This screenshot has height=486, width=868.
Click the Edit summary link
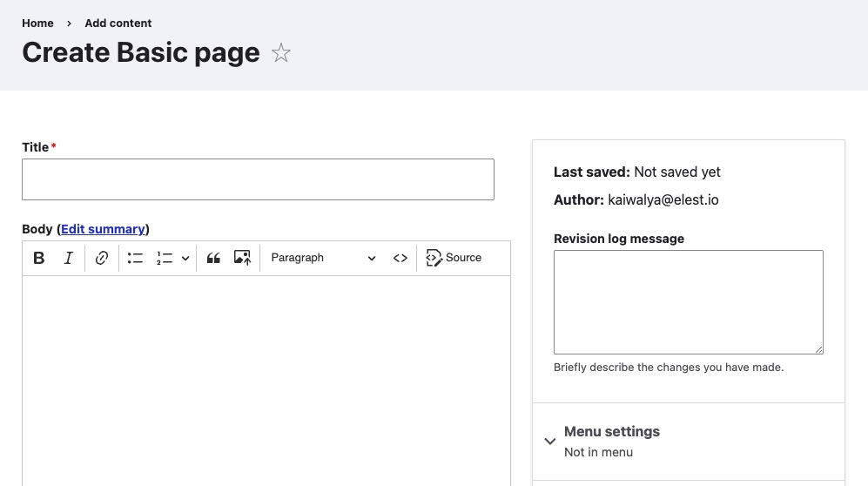[103, 229]
